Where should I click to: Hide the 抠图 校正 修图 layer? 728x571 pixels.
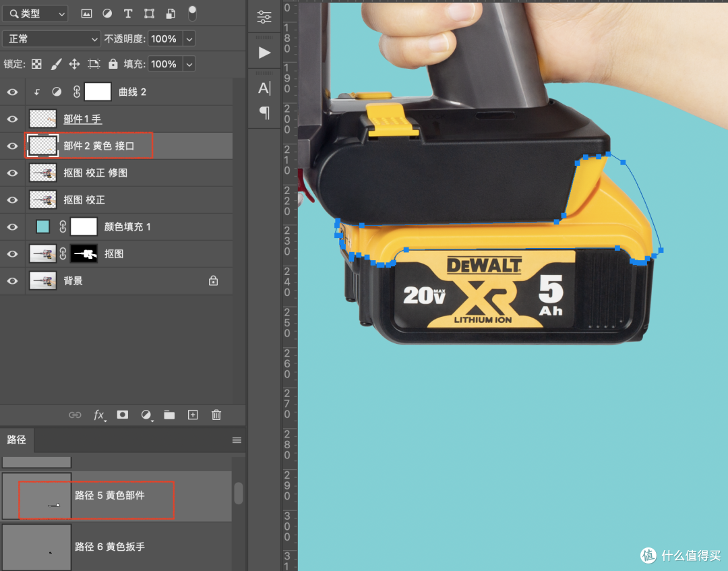tap(12, 173)
